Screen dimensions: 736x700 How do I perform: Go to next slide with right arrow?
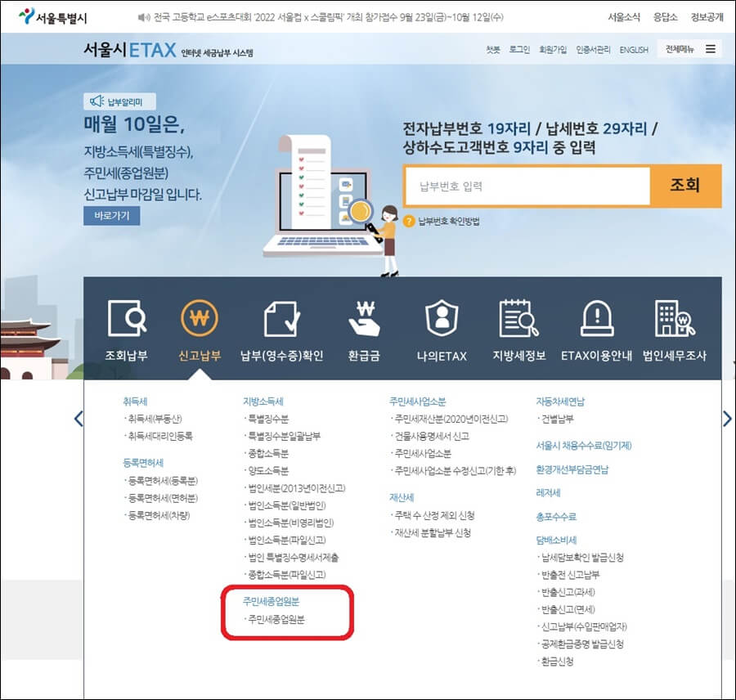727,419
